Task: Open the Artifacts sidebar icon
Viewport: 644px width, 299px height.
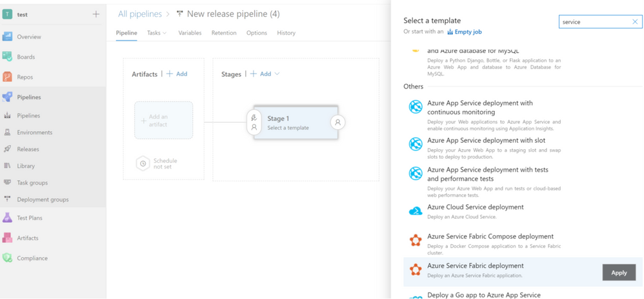Action: click(x=7, y=238)
